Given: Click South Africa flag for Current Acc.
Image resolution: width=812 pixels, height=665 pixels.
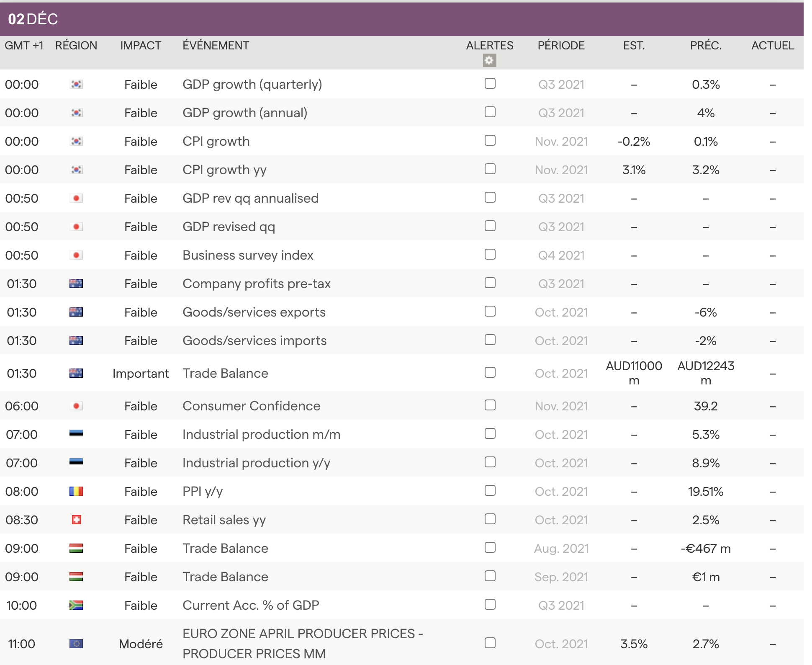Looking at the screenshot, I should click(x=76, y=605).
